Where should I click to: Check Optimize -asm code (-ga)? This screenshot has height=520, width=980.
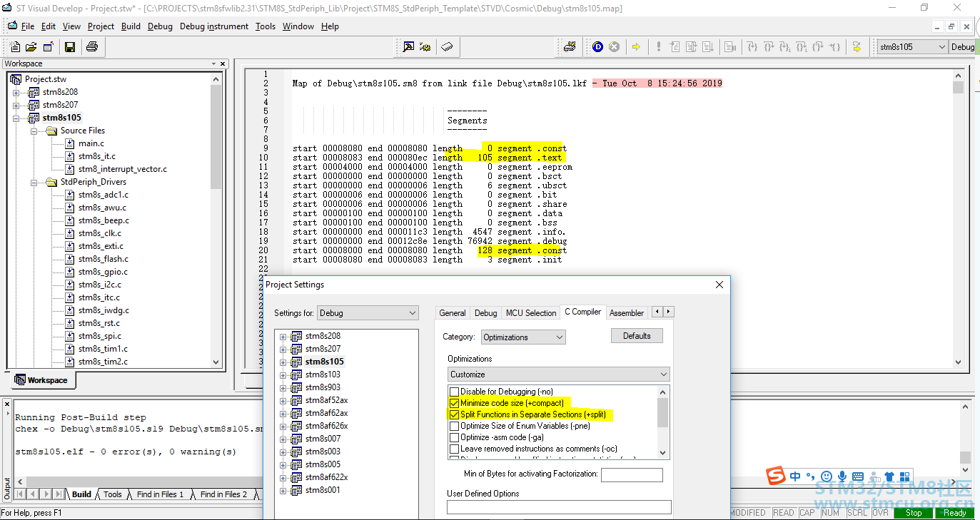pos(454,437)
